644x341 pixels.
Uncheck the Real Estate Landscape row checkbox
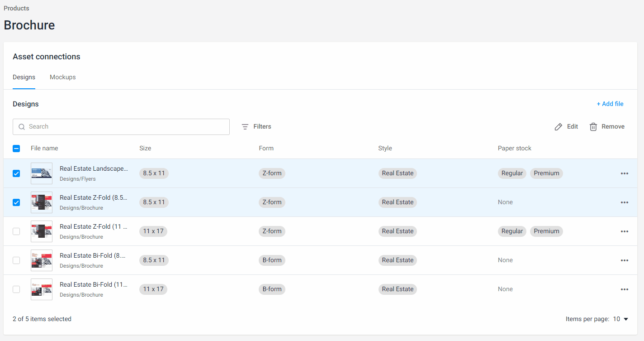[16, 173]
